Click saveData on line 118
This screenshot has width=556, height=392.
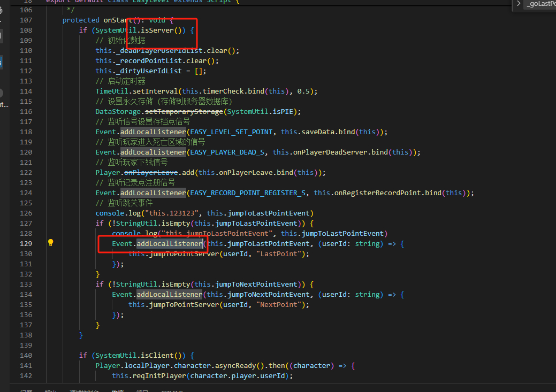click(318, 132)
